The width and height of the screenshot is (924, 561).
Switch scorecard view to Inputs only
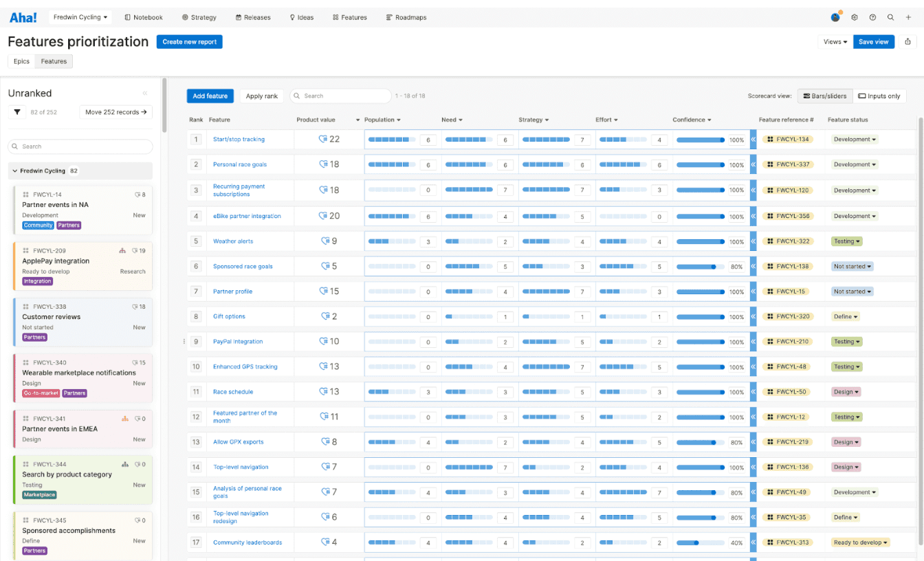tap(879, 96)
